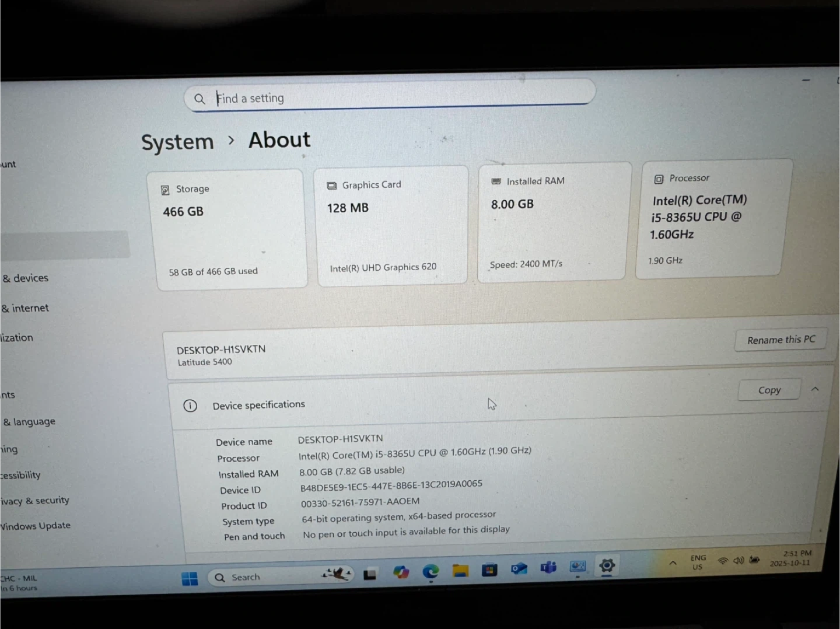Copy the device specifications
The height and width of the screenshot is (629, 840).
(769, 390)
